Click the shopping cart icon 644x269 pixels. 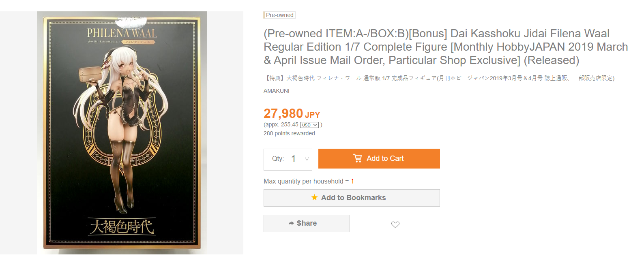(357, 158)
